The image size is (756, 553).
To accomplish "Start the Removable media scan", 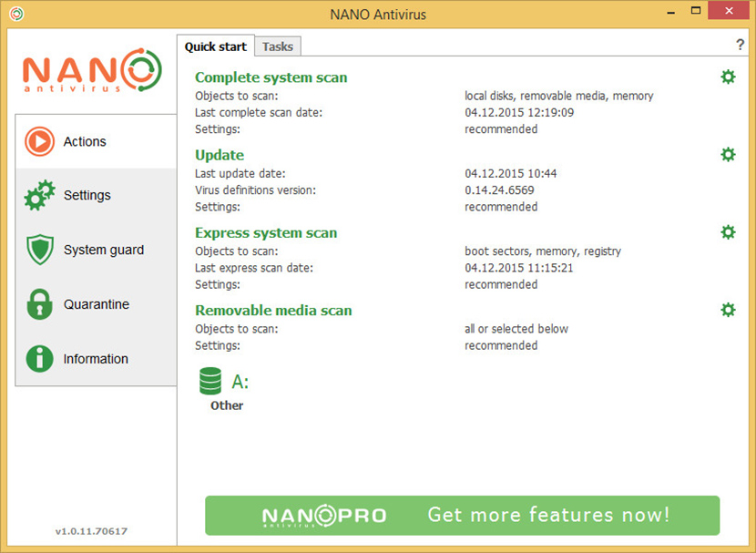I will pos(273,310).
